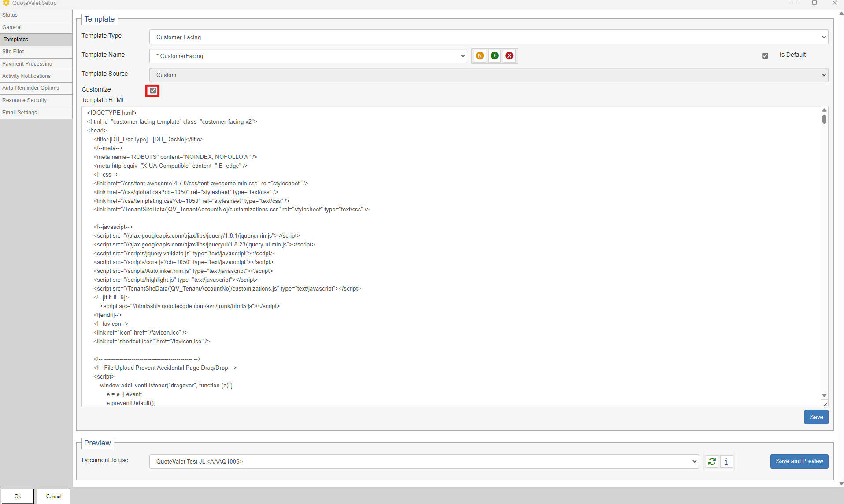Open the Document to use dropdown
The width and height of the screenshot is (844, 504).
click(424, 461)
